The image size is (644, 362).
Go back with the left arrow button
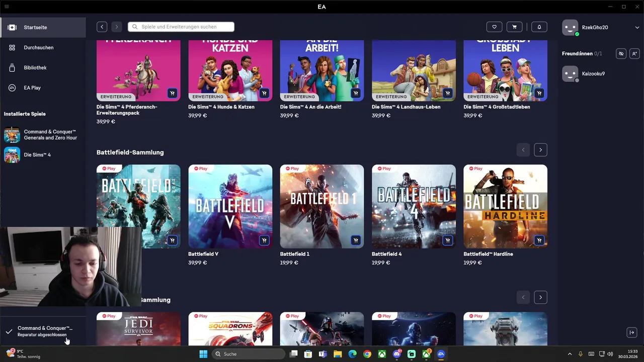point(102,27)
